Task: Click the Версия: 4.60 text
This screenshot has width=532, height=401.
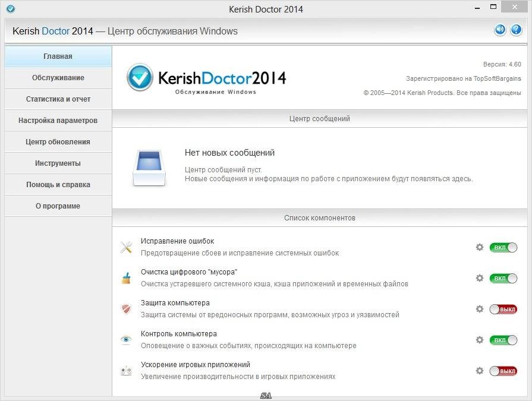Action: (502, 64)
